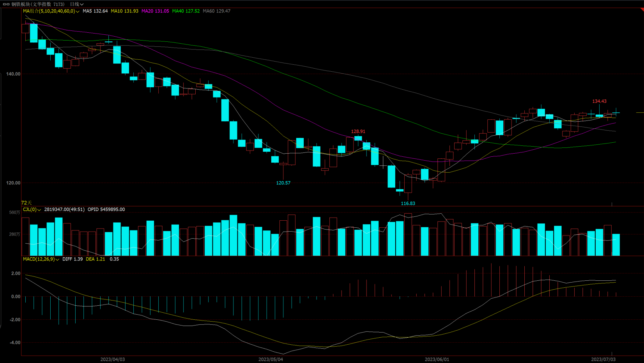Select the MA60 129.47 value
This screenshot has height=363, width=644.
[x=217, y=11]
